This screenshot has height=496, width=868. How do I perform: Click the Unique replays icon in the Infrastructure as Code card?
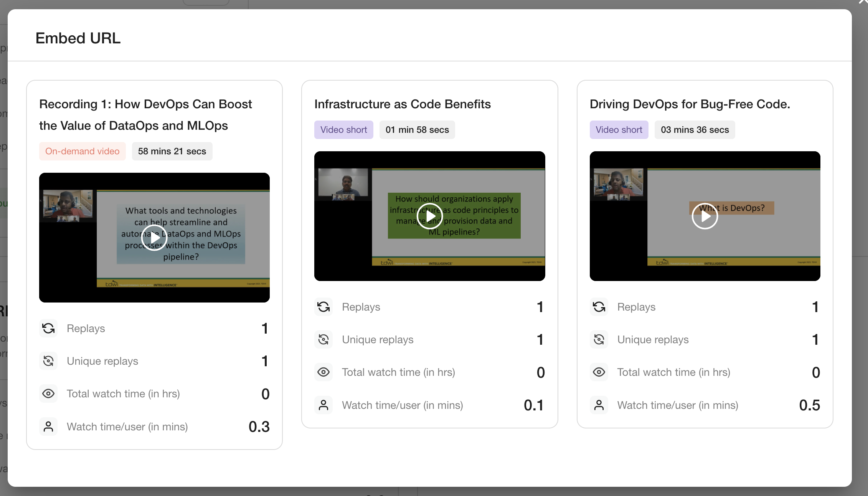[323, 339]
